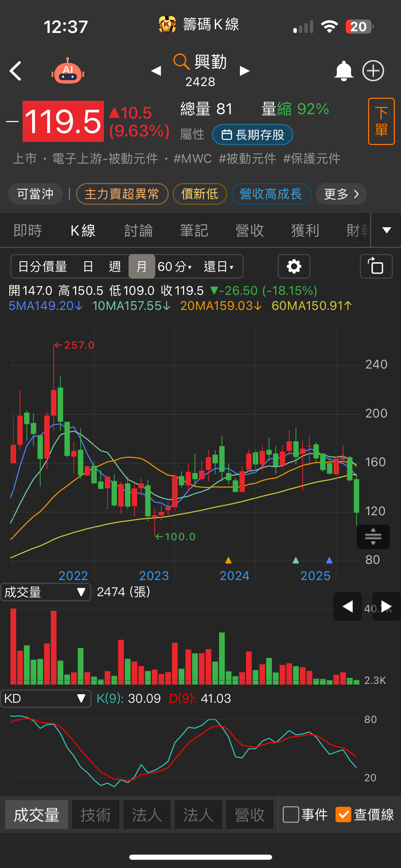Grab the chart resize handle
This screenshot has height=868, width=401.
[x=373, y=537]
